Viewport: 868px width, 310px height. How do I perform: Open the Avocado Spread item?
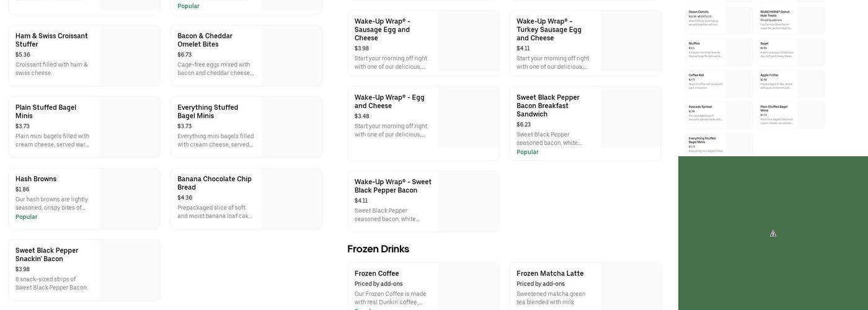tap(700, 107)
